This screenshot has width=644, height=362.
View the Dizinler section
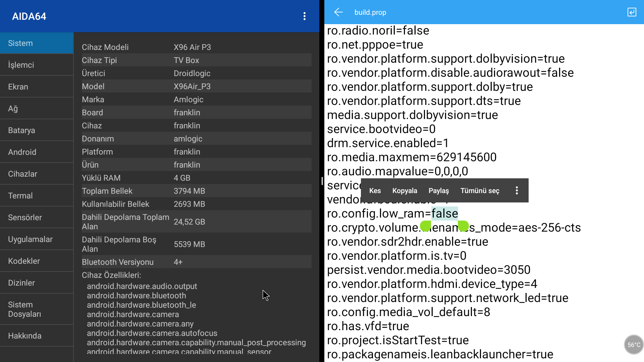[37, 283]
